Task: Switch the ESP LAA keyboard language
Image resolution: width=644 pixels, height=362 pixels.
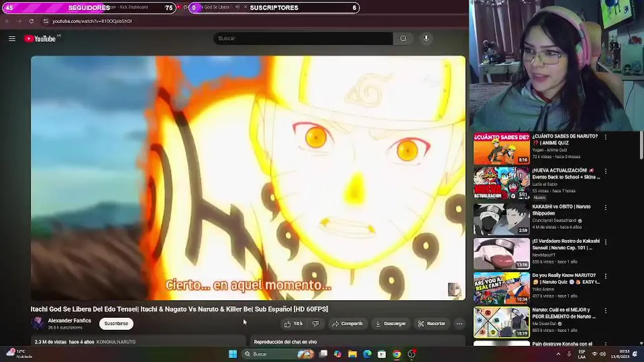Action: click(582, 354)
